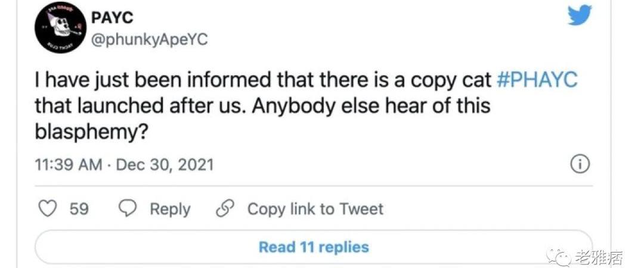The width and height of the screenshot is (644, 268).
Task: Click the reply speech bubble icon
Action: [128, 209]
